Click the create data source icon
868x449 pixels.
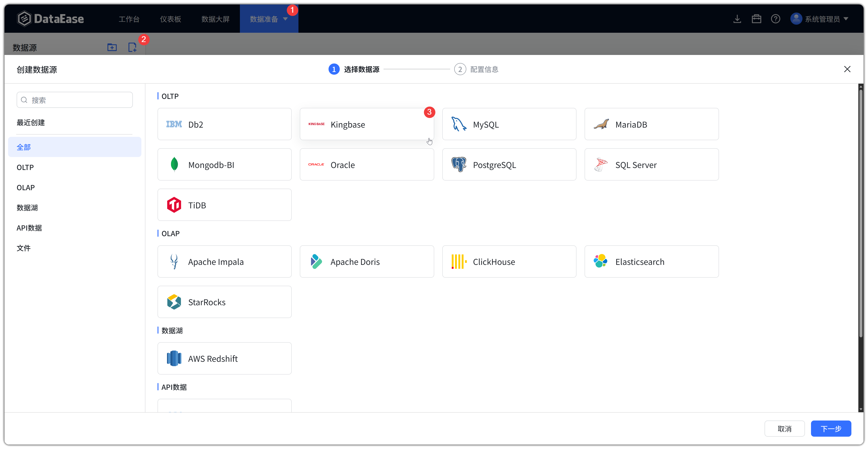point(132,47)
